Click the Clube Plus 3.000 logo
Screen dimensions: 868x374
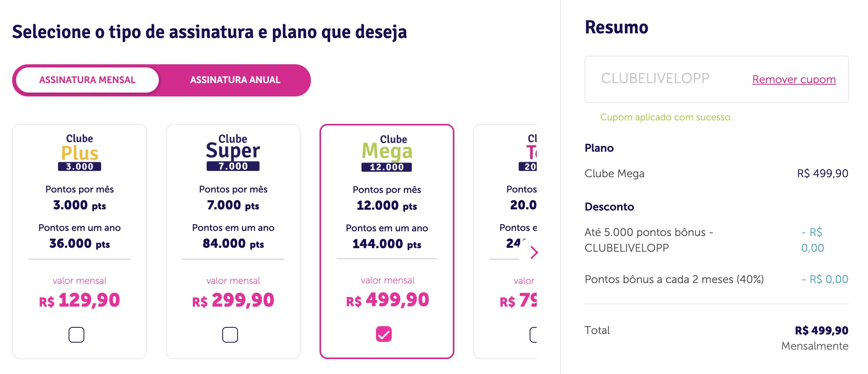[80, 152]
